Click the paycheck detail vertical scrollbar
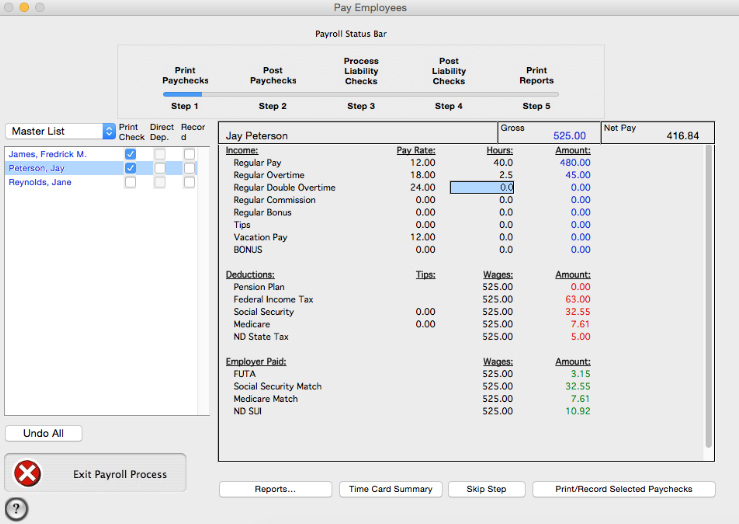739x524 pixels. coord(708,297)
